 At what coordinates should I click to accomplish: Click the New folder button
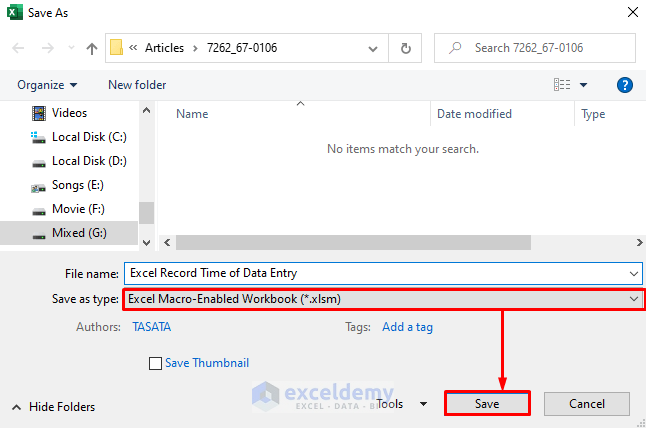click(x=137, y=85)
